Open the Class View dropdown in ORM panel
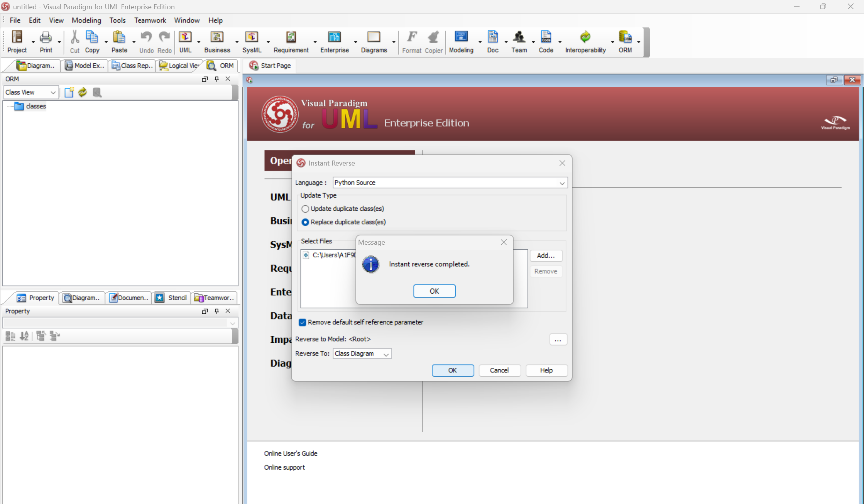 tap(52, 93)
